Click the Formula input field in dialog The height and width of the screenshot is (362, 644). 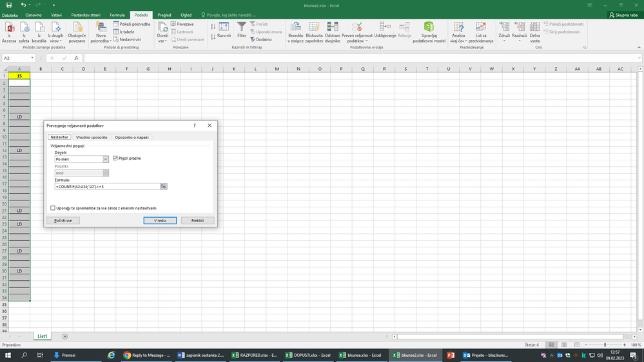click(x=107, y=186)
